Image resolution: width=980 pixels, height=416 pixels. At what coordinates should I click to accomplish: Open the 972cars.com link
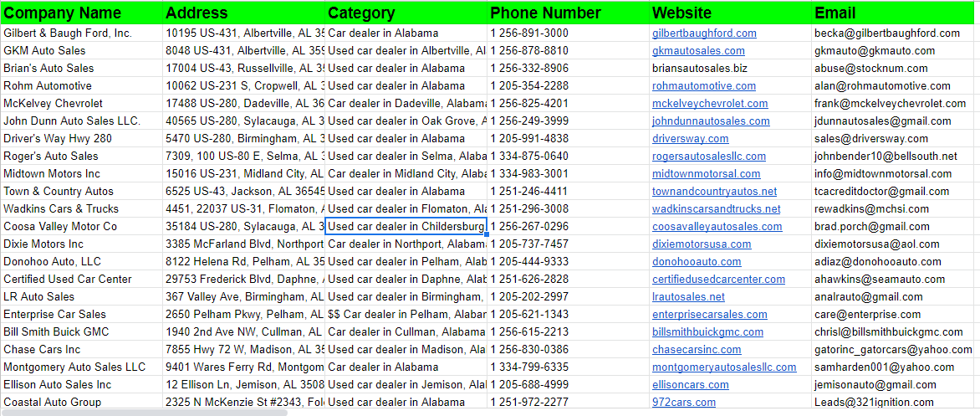[x=684, y=403]
